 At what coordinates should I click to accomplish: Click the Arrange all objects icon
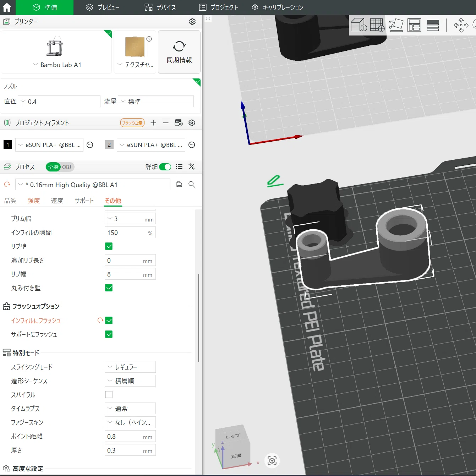pyautogui.click(x=414, y=25)
